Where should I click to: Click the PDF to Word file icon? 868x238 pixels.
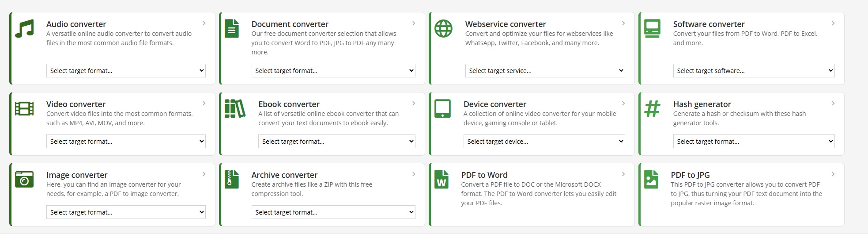442,180
